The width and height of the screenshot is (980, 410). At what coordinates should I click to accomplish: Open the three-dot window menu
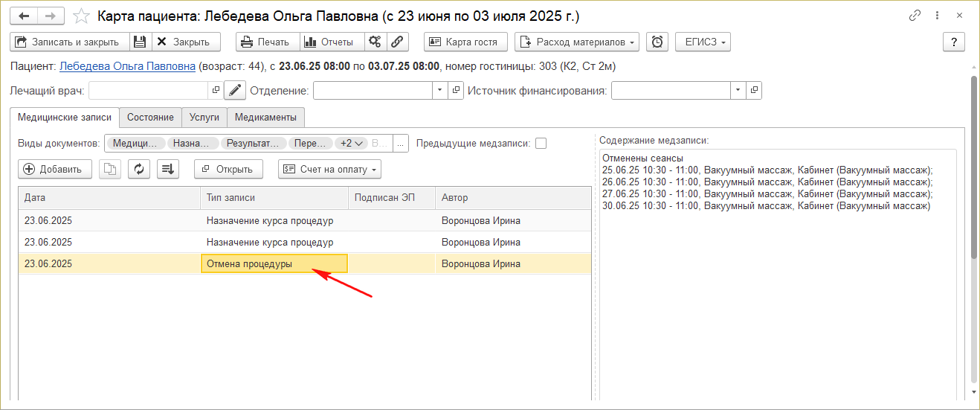click(938, 16)
